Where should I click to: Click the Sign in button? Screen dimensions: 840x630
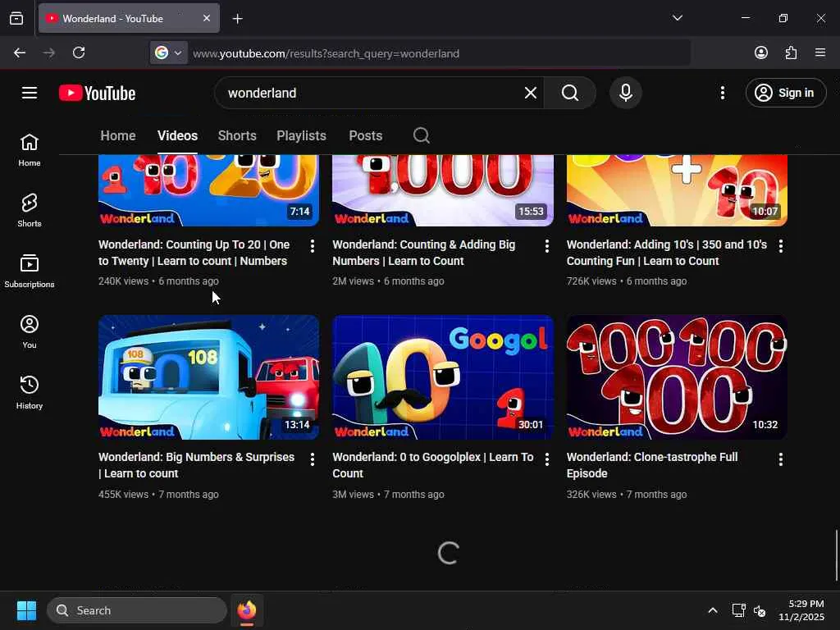pos(786,93)
